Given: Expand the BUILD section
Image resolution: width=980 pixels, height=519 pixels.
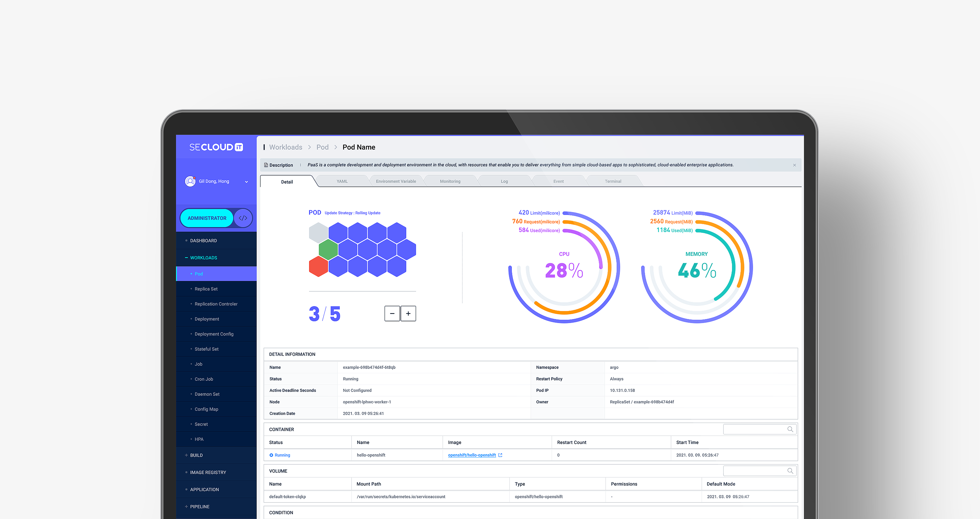Looking at the screenshot, I should pyautogui.click(x=216, y=455).
